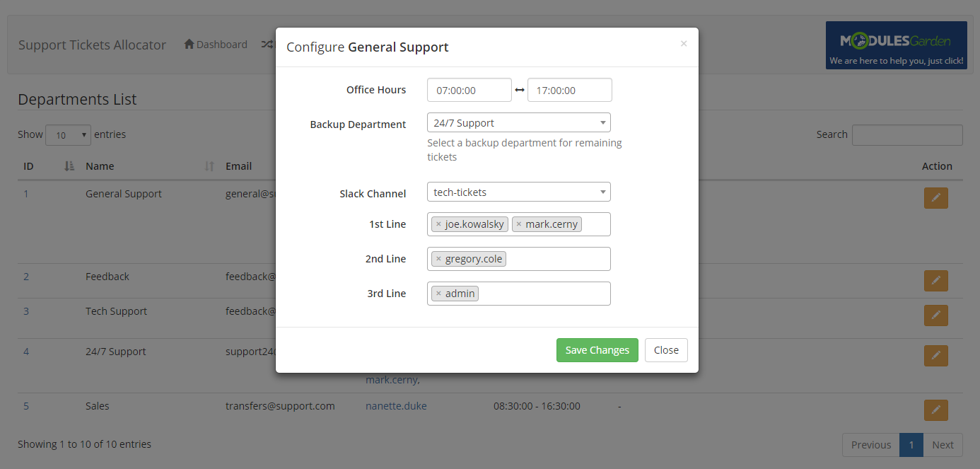This screenshot has height=469, width=980.
Task: Click the Save Changes button
Action: pyautogui.click(x=597, y=350)
